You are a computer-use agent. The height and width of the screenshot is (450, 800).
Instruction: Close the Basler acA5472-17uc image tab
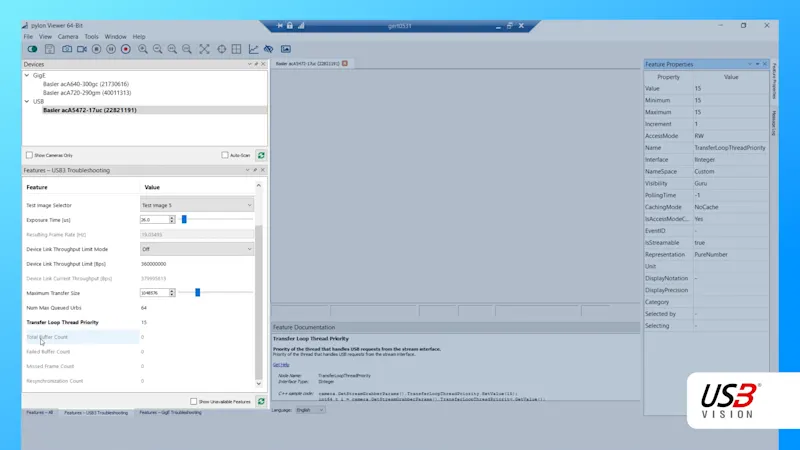point(345,63)
